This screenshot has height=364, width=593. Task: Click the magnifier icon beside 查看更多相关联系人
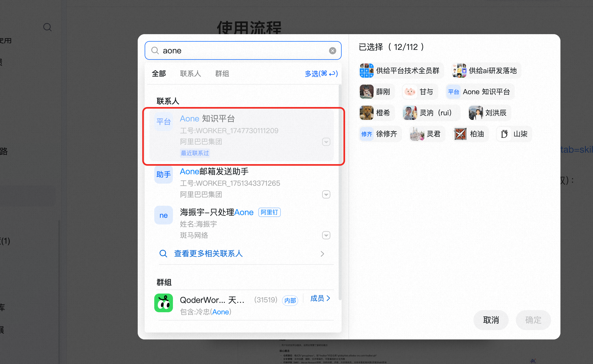click(x=163, y=254)
